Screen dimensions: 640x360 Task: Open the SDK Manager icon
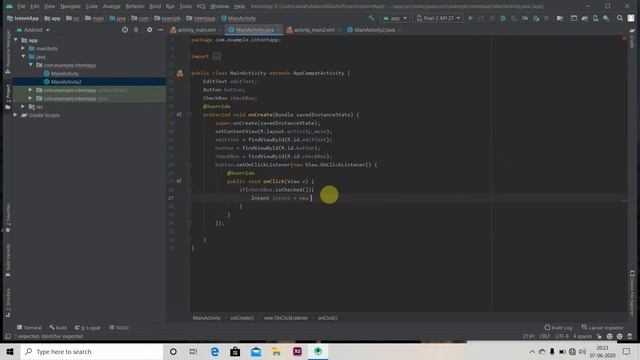click(x=607, y=18)
